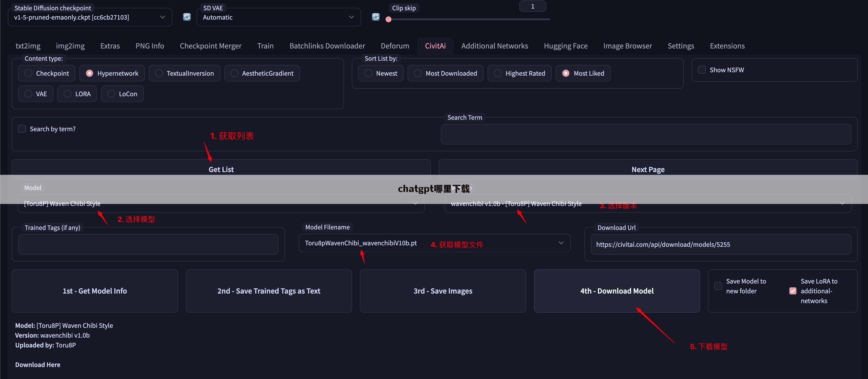This screenshot has height=379, width=868.
Task: Click the Clip skip number field
Action: [533, 6]
